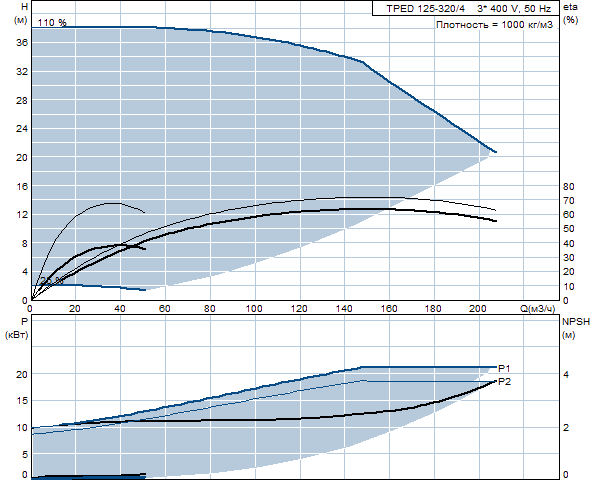Select head axis value 16
Viewport: 592px width, 480px height.
(x=22, y=186)
